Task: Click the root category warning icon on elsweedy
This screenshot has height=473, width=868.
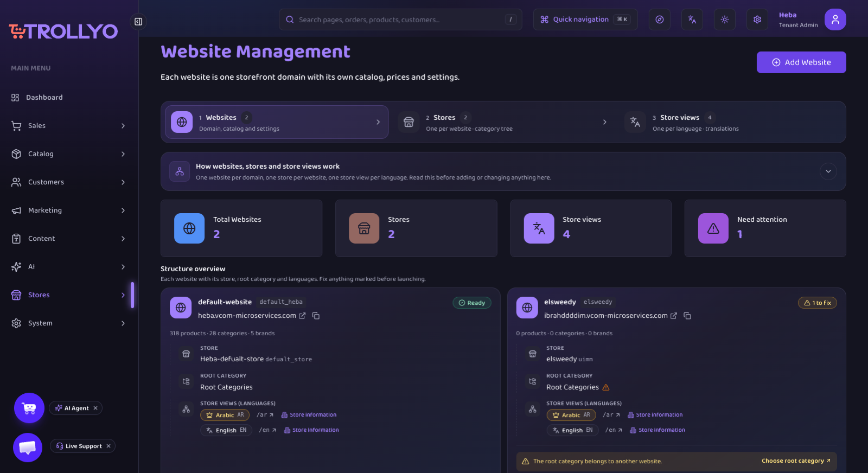Action: 606,387
